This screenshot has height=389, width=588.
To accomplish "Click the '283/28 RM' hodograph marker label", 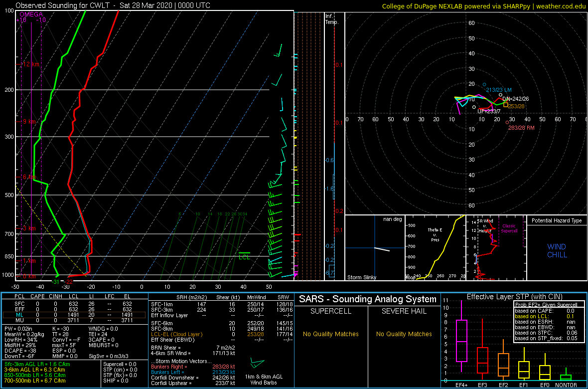I will pyautogui.click(x=521, y=128).
